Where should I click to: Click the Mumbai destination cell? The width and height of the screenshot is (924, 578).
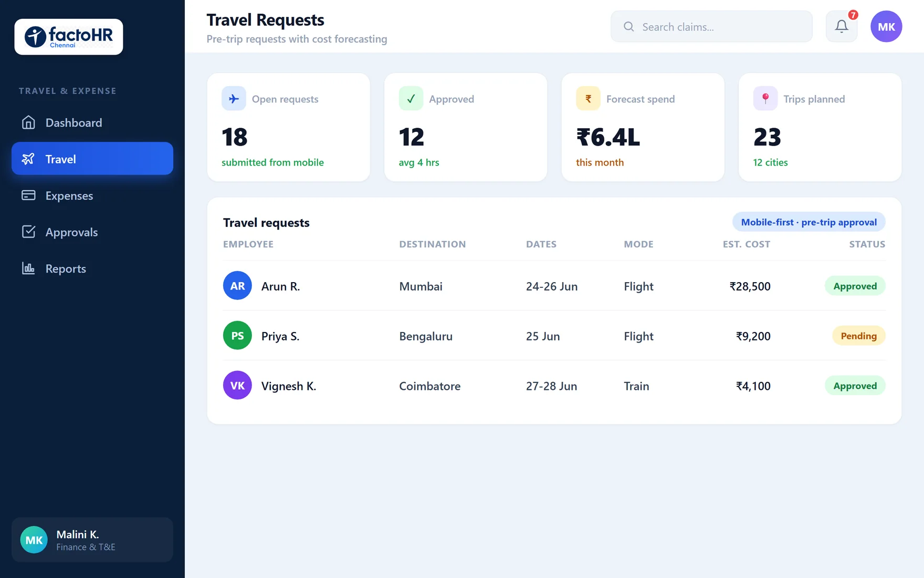(x=421, y=286)
